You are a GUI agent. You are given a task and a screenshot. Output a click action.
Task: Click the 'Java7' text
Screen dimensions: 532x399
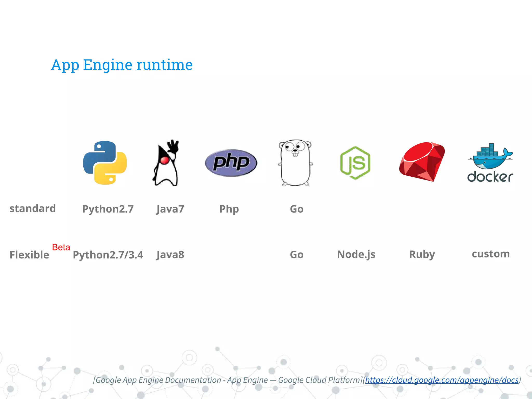coord(170,209)
